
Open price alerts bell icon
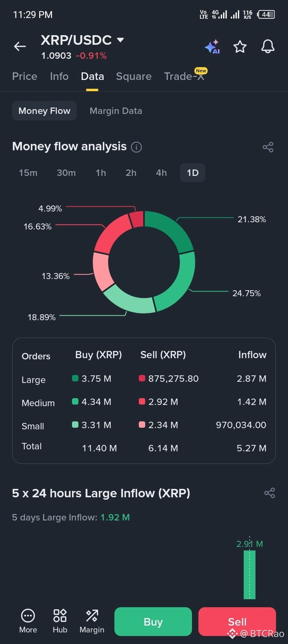click(268, 46)
